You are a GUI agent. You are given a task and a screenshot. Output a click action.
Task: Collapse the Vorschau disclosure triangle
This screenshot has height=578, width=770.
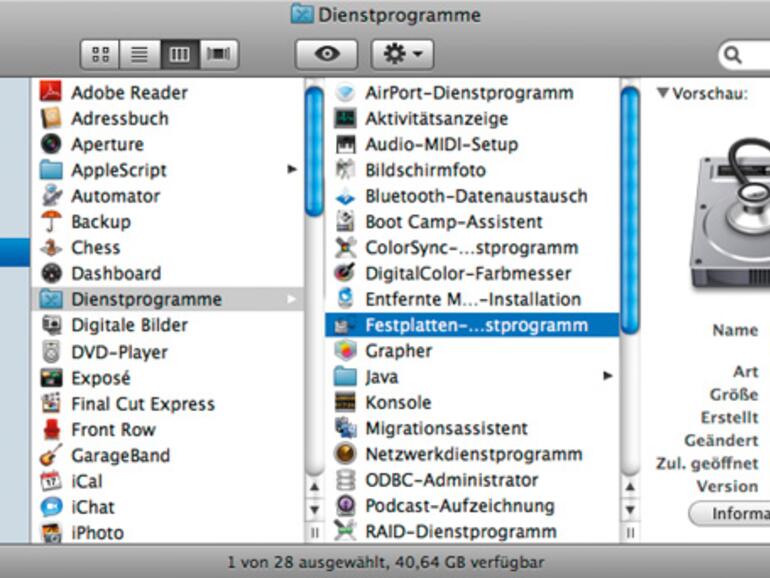tap(662, 93)
